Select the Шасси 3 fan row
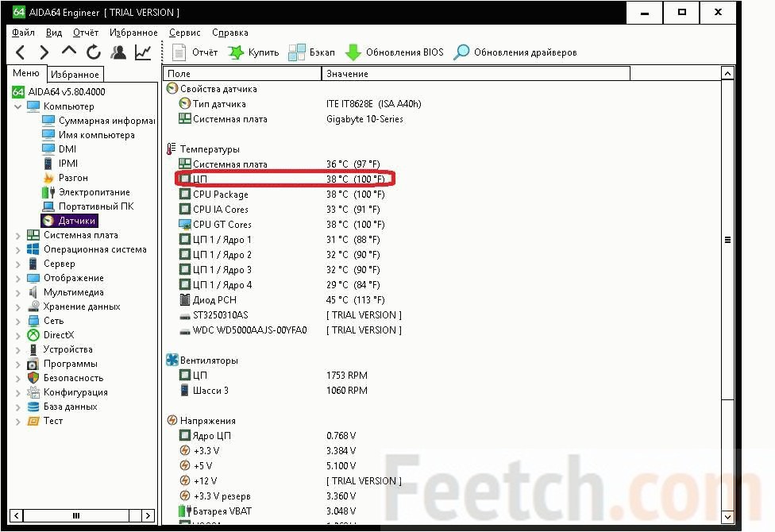Viewport: 775px width, 532px height. [273, 391]
